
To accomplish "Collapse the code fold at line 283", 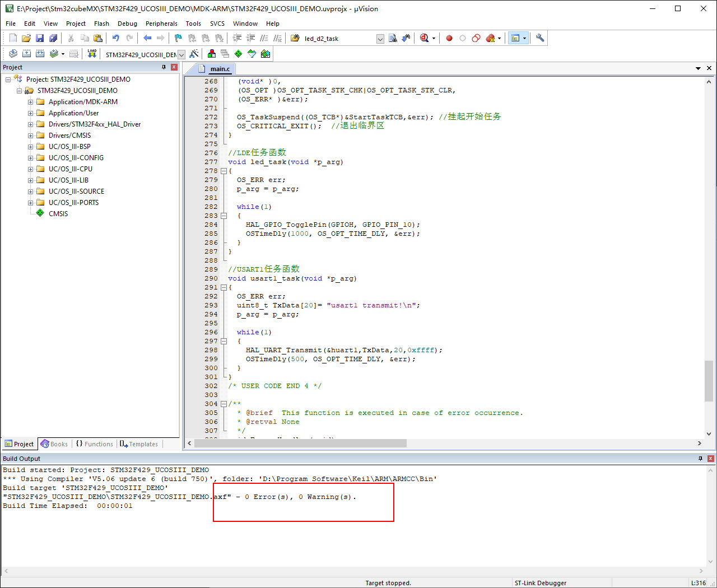I will coord(224,216).
